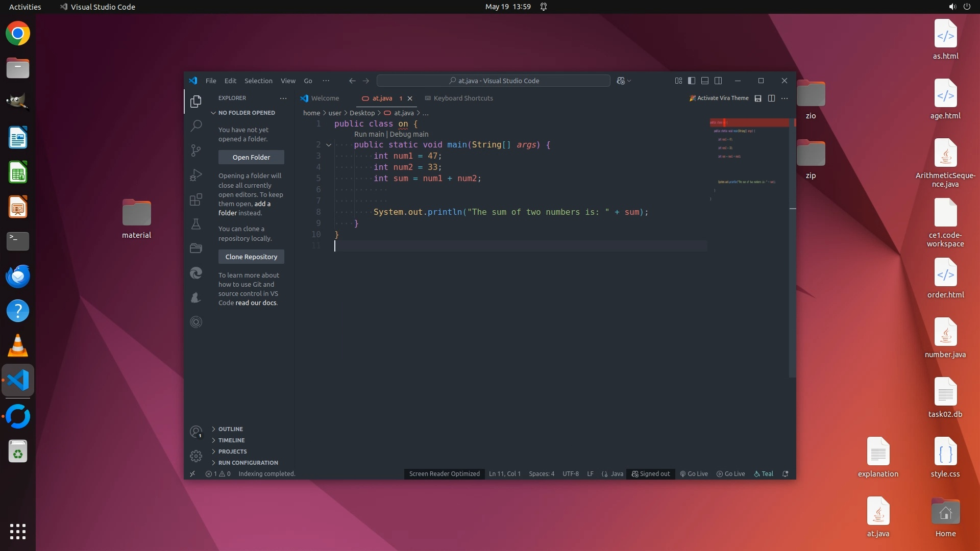This screenshot has height=551, width=980.
Task: Open the Testing flask icon
Action: click(196, 224)
